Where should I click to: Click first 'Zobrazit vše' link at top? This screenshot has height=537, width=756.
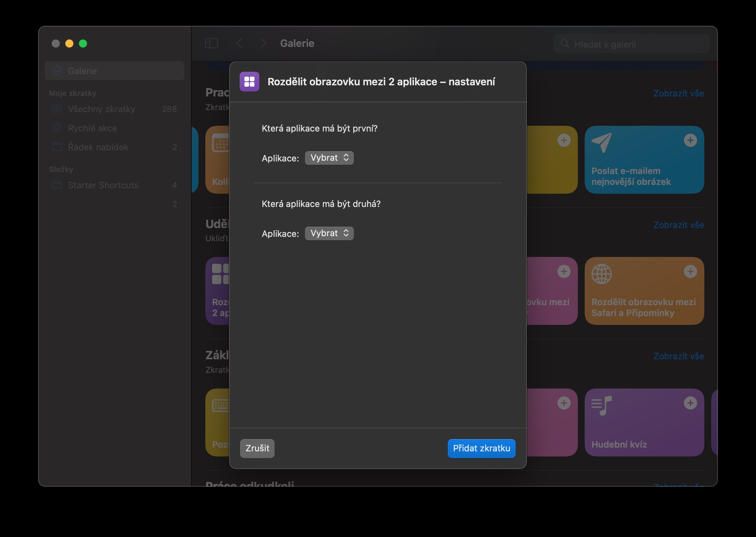[678, 93]
